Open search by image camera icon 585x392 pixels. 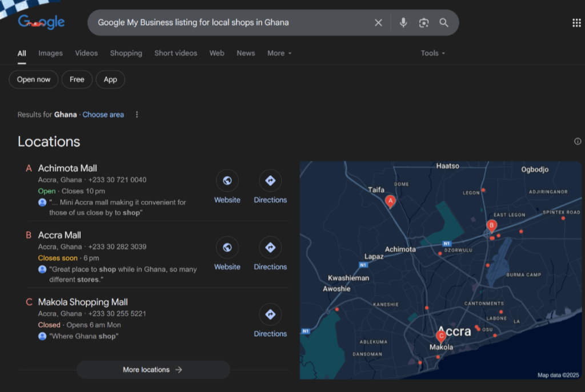424,23
